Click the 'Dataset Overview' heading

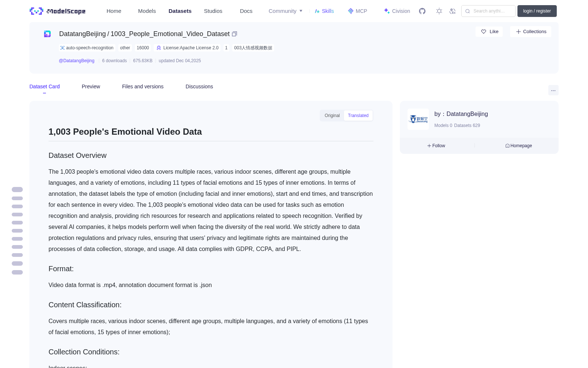coord(78,155)
